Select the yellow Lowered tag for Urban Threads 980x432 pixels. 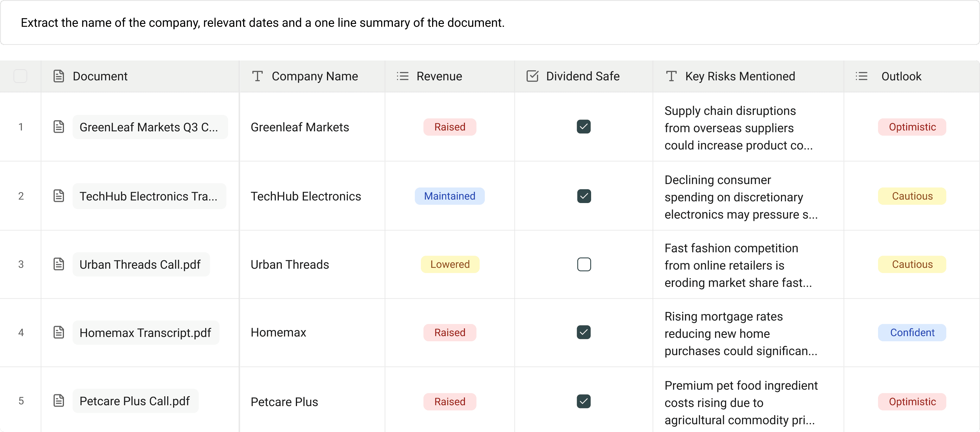[x=450, y=264]
